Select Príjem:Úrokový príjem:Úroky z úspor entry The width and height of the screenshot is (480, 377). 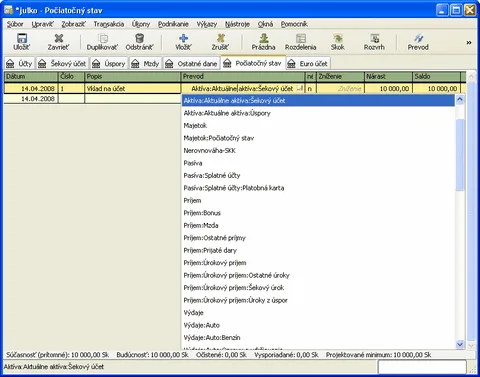(x=318, y=300)
